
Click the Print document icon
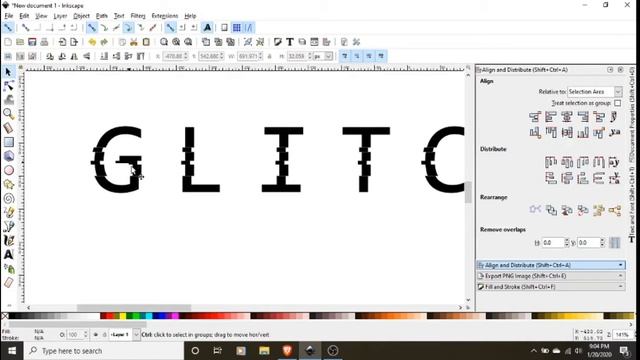tap(44, 42)
